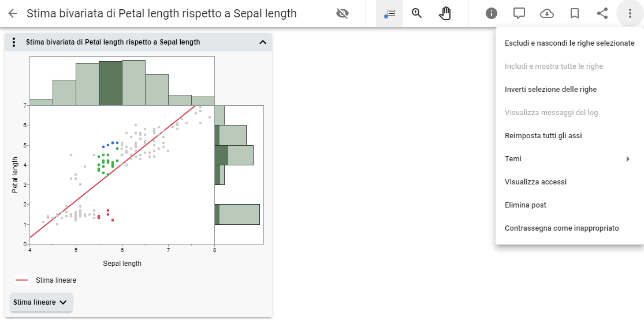Open the info details icon
This screenshot has width=644, height=322.
click(x=492, y=13)
